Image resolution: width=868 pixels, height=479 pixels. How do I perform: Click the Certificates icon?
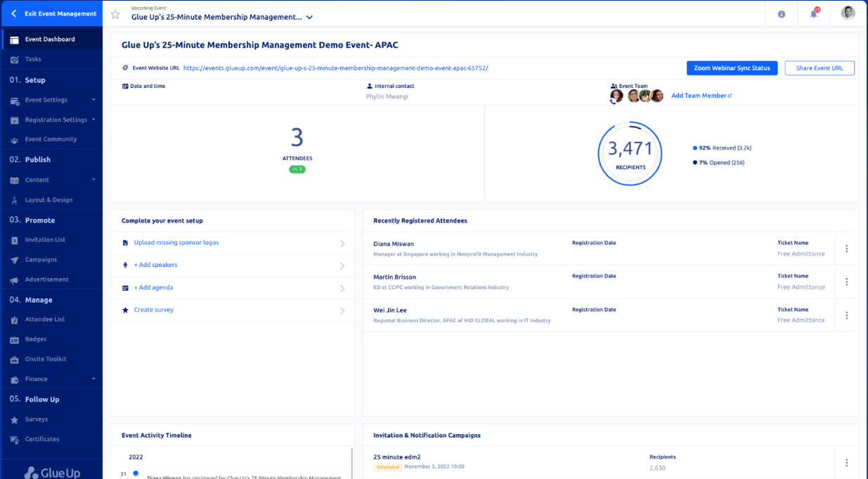pos(14,440)
